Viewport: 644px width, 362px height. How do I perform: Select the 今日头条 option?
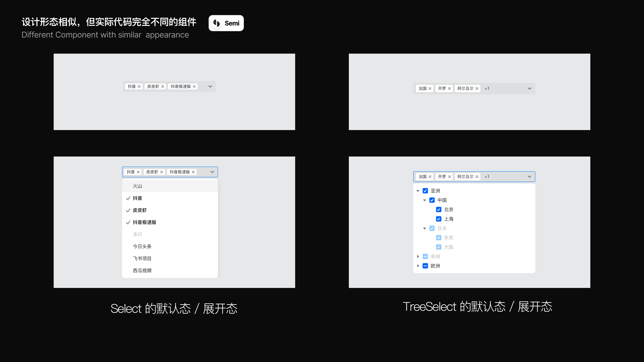point(142,246)
